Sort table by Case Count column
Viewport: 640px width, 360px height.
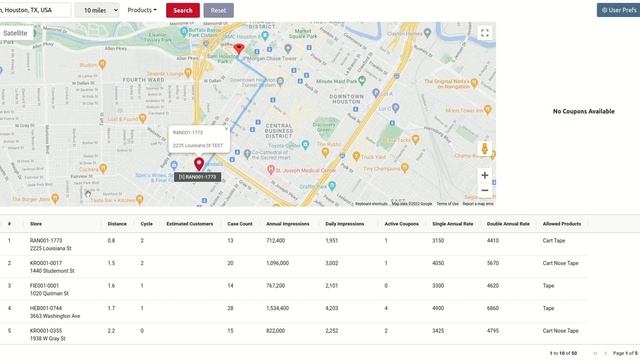(240, 224)
